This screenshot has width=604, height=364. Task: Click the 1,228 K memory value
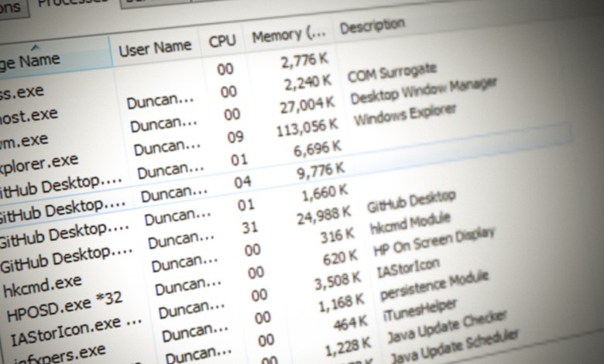pyautogui.click(x=348, y=348)
